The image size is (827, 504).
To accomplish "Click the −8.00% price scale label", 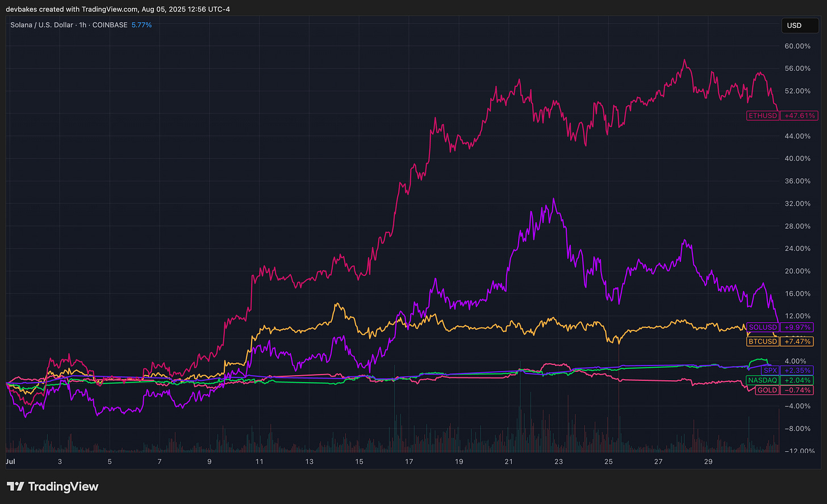I will 797,429.
